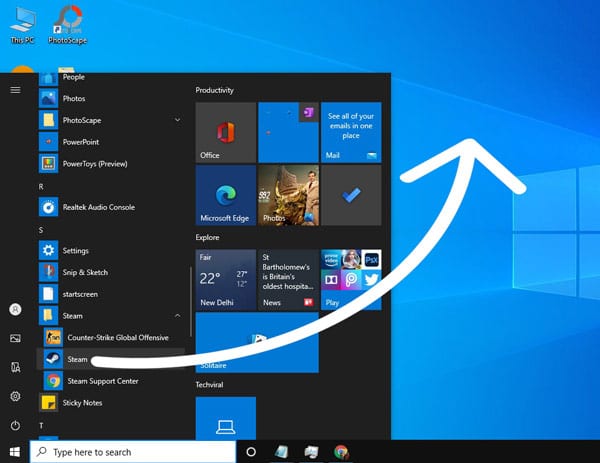Image resolution: width=600 pixels, height=463 pixels.
Task: Click the letter T group header
Action: pyautogui.click(x=41, y=426)
